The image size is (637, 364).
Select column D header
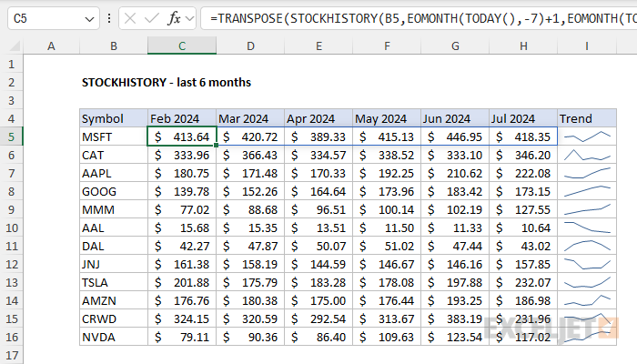point(250,45)
